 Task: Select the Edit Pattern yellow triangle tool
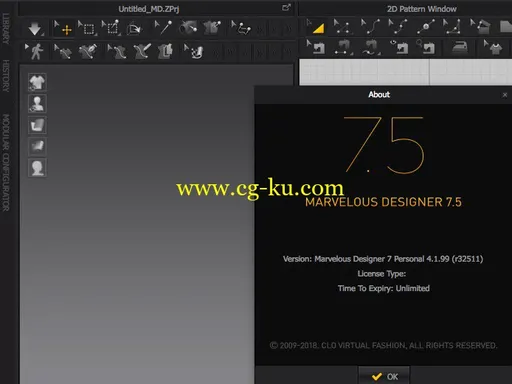(315, 27)
